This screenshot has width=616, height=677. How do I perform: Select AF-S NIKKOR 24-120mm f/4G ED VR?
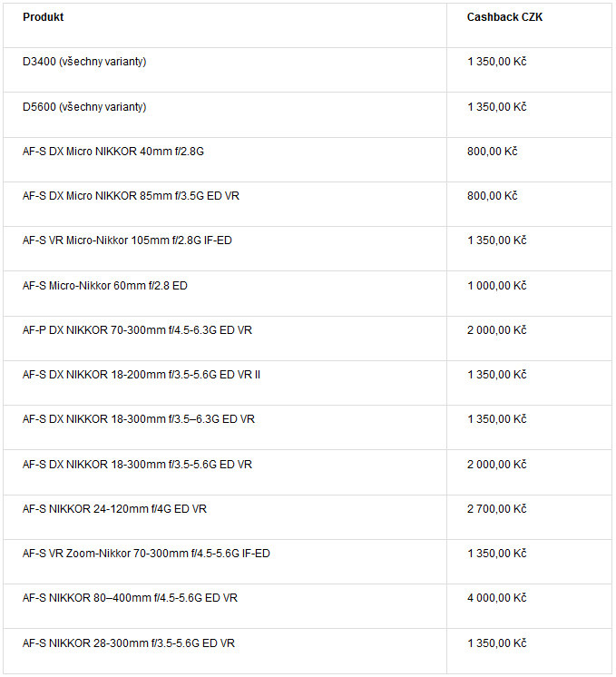(x=114, y=509)
